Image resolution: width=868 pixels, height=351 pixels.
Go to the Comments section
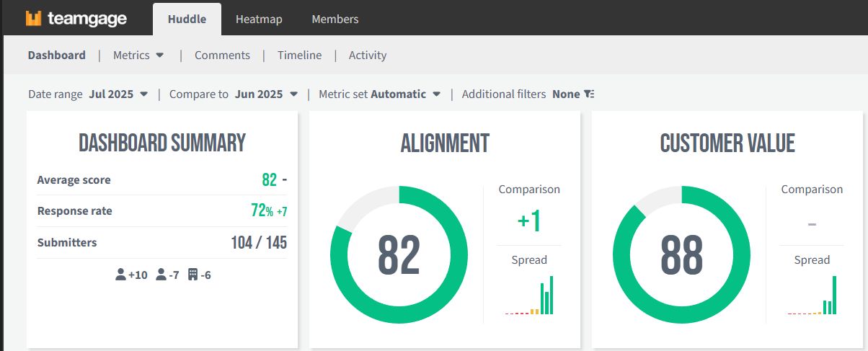[222, 55]
